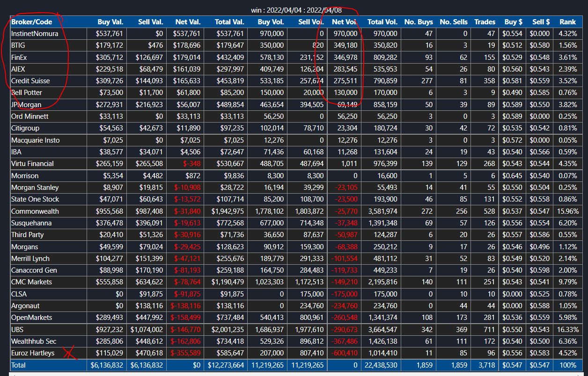Screen dimensions: 588x376
Task: Select the FinEx broker name cell
Action: [x=20, y=57]
